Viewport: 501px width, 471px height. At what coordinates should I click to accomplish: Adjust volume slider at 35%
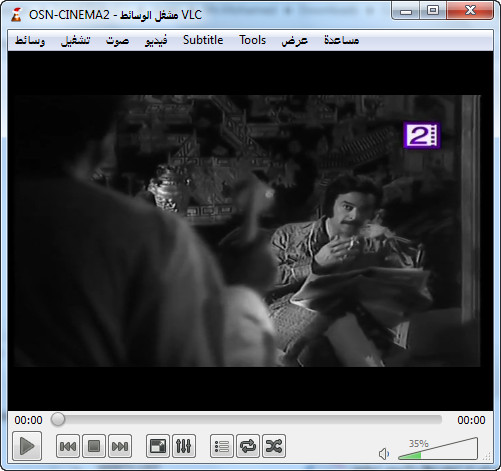click(438, 449)
